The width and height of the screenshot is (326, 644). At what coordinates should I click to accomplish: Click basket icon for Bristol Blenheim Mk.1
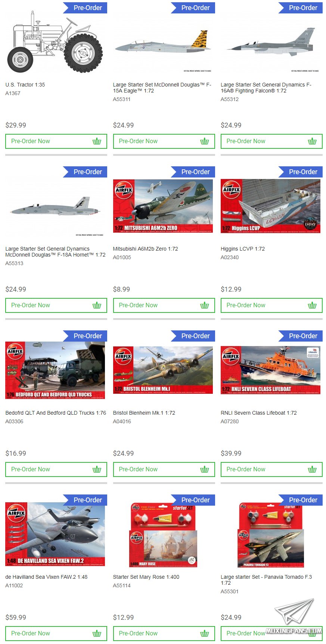tap(205, 469)
